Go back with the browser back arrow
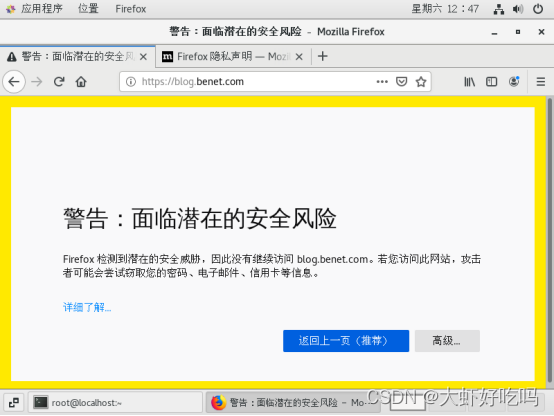554x416 pixels. click(14, 82)
